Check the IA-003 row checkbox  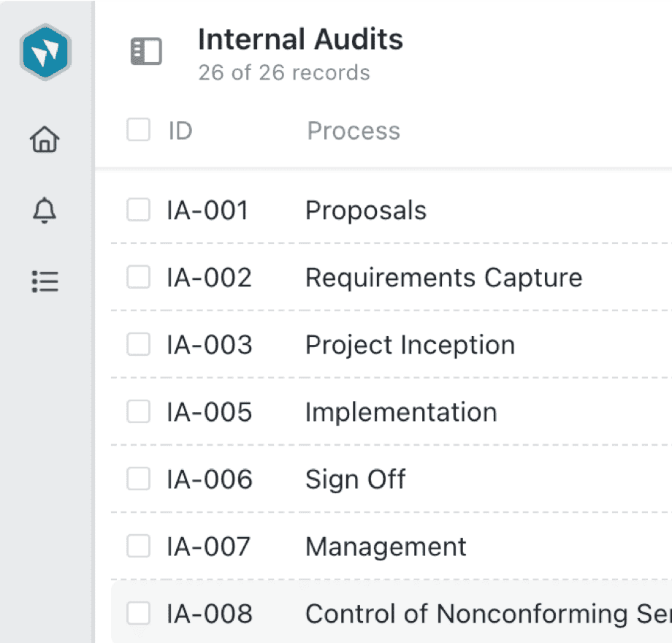point(139,344)
